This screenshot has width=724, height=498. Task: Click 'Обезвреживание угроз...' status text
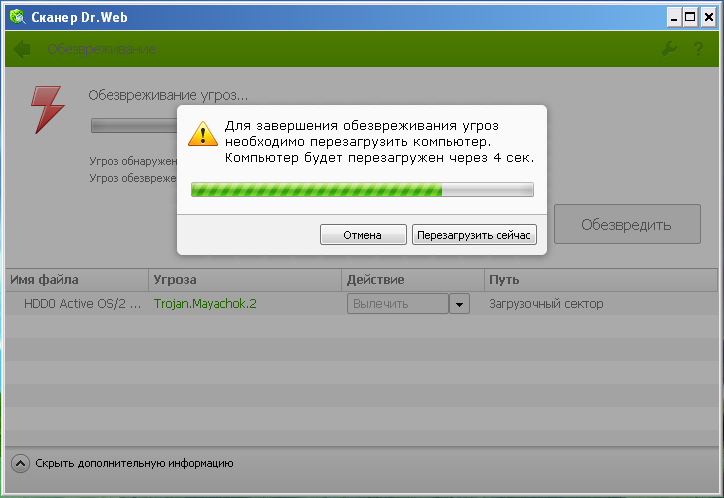(x=168, y=96)
